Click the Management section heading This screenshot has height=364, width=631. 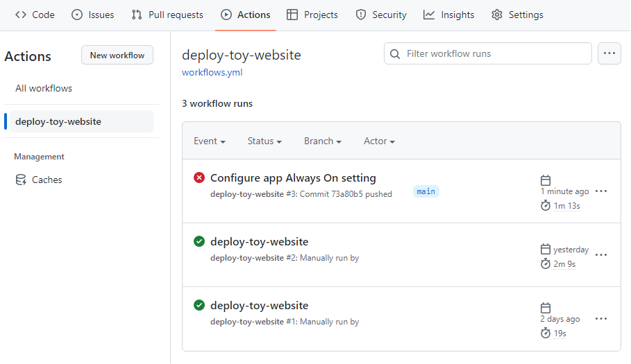[x=39, y=157]
